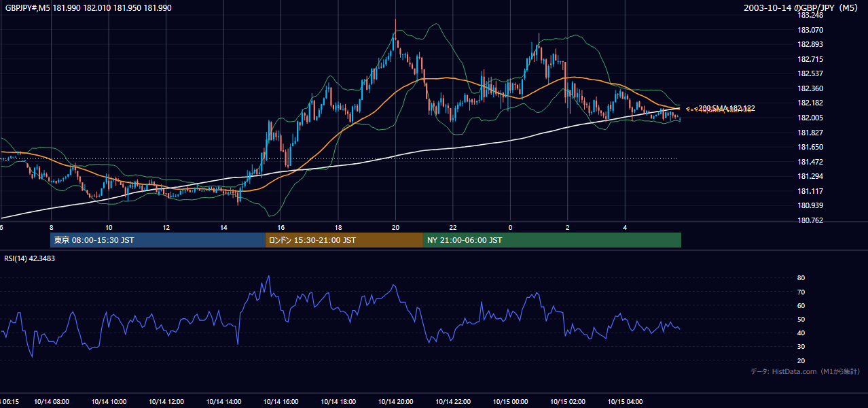
Task: Click price axis value 182.715
Action: click(811, 59)
